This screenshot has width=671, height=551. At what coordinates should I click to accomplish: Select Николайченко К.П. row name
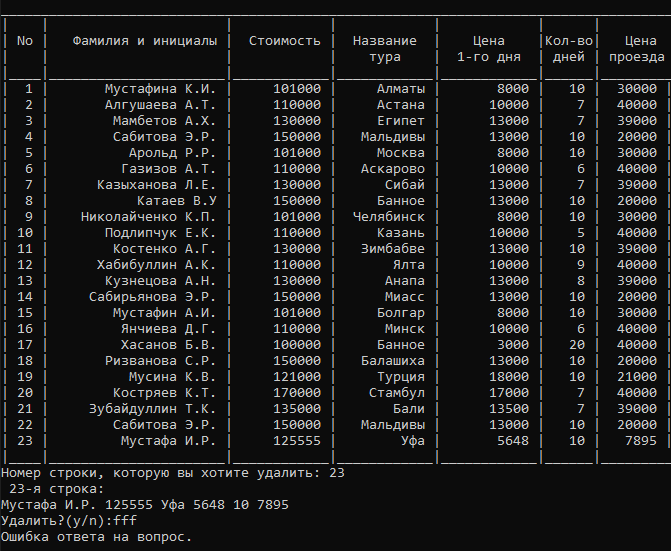coord(148,217)
